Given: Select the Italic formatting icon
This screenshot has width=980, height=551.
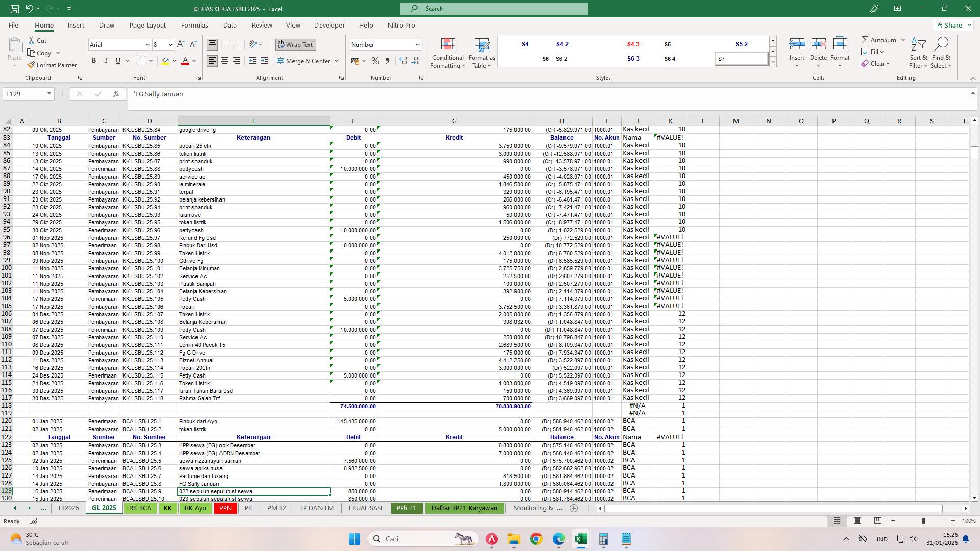Looking at the screenshot, I should (x=106, y=60).
